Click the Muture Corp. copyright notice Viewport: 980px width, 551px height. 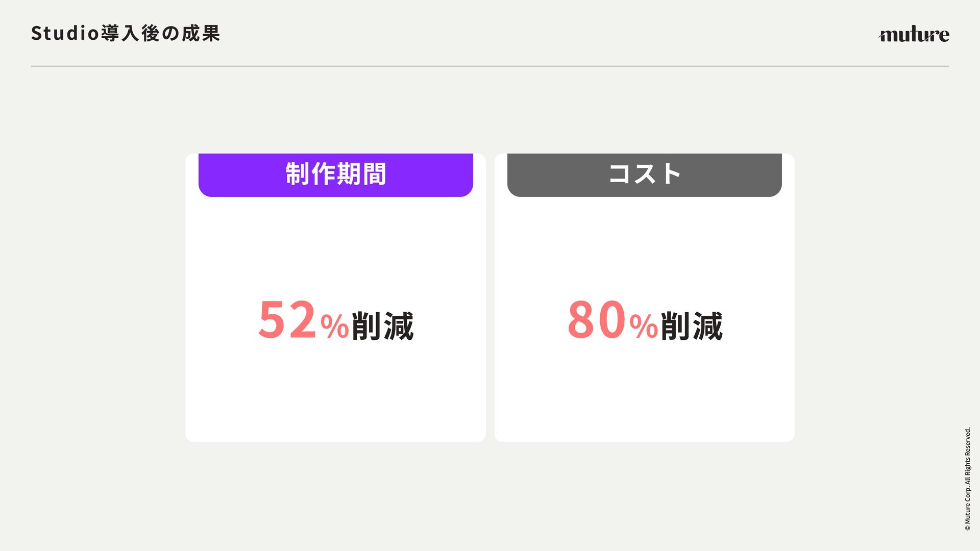pyautogui.click(x=967, y=479)
